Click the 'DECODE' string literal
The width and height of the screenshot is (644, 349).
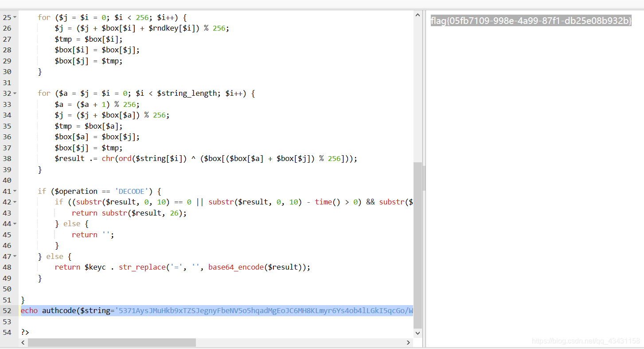pyautogui.click(x=132, y=191)
